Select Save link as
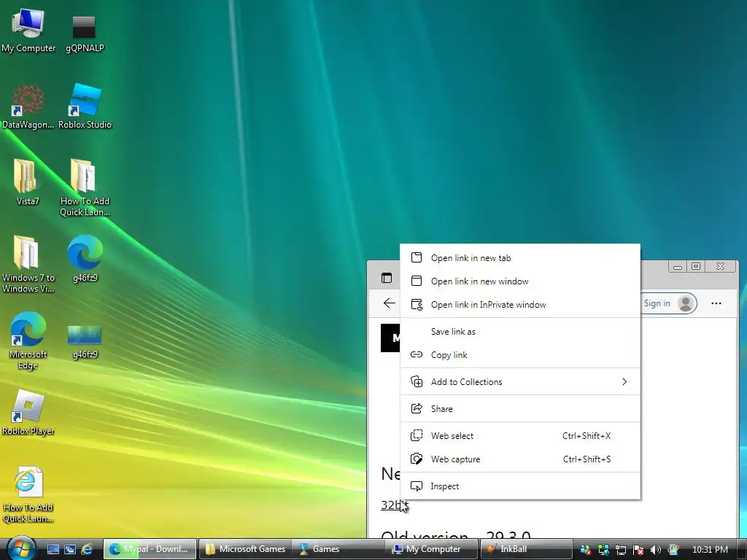Screen dimensions: 747x560 (x=520, y=332)
